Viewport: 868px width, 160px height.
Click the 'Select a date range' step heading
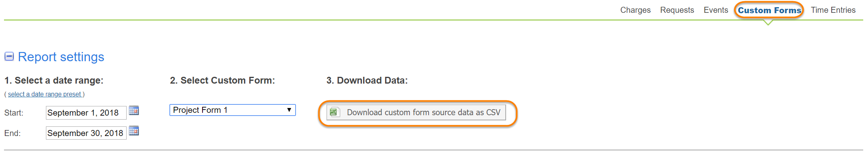tap(54, 80)
